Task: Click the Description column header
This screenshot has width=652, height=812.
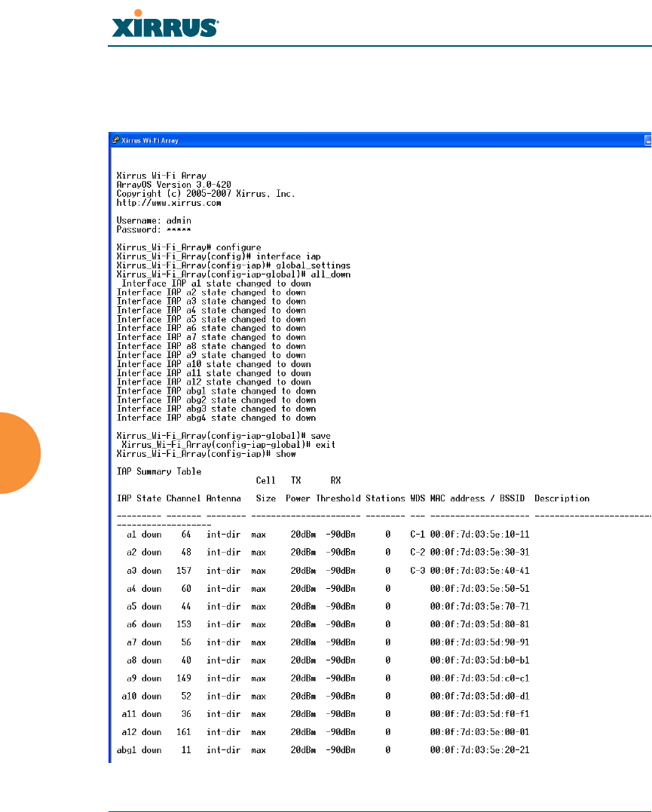Action: [562, 498]
